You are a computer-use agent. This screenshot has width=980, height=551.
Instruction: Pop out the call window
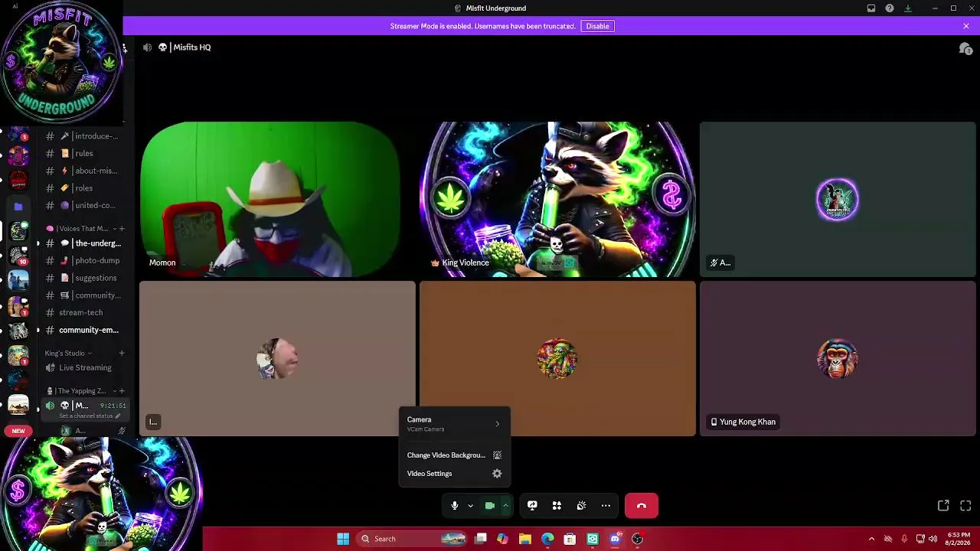[943, 506]
